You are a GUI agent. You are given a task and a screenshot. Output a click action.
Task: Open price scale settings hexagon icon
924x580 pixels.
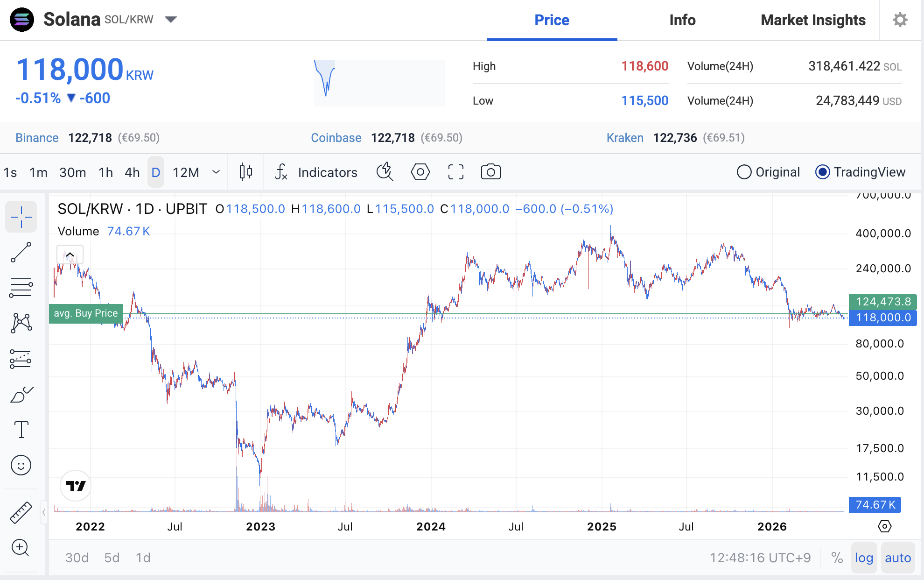tap(884, 526)
